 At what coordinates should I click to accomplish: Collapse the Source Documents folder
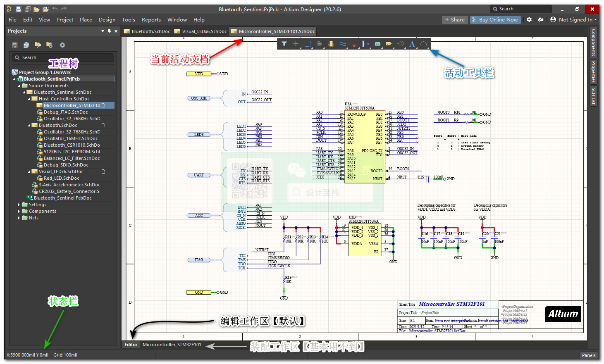pyautogui.click(x=19, y=86)
